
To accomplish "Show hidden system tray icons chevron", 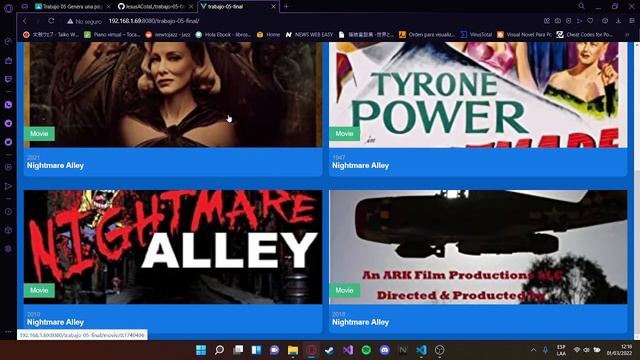I will (x=533, y=350).
